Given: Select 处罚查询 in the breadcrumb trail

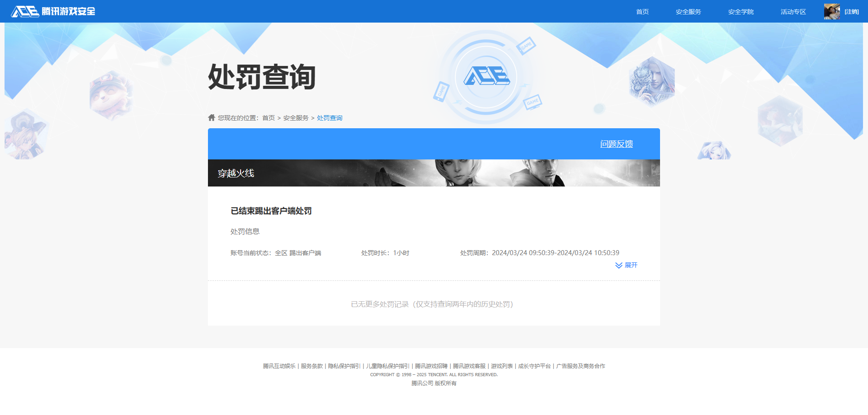Looking at the screenshot, I should click(x=329, y=117).
